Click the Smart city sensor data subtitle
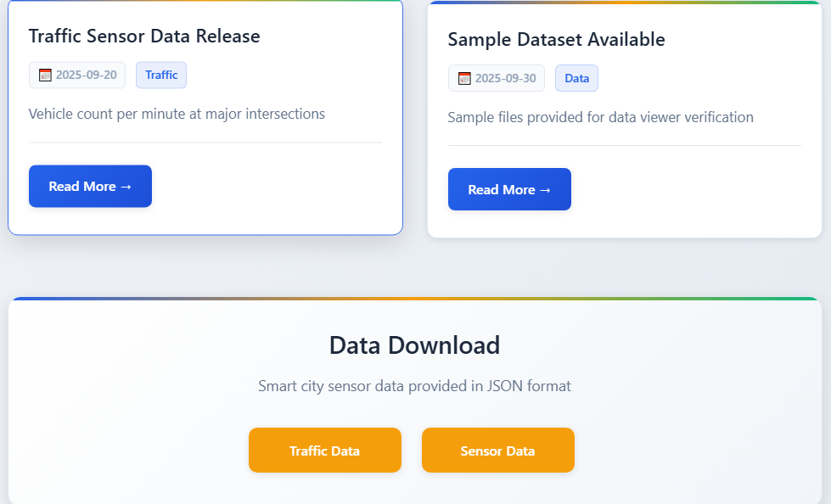The height and width of the screenshot is (504, 831). [x=414, y=386]
